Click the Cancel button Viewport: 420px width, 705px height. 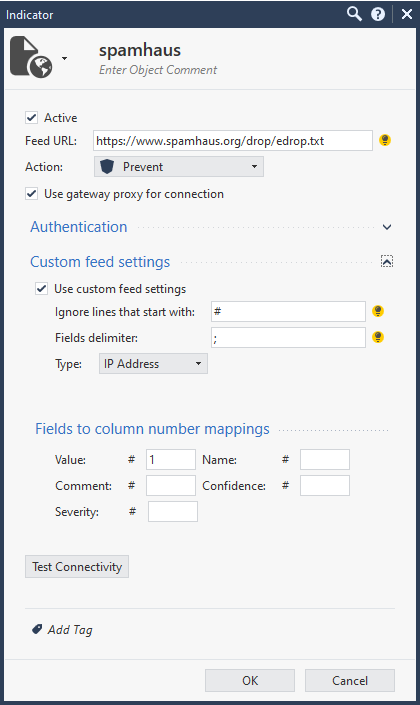coord(350,681)
